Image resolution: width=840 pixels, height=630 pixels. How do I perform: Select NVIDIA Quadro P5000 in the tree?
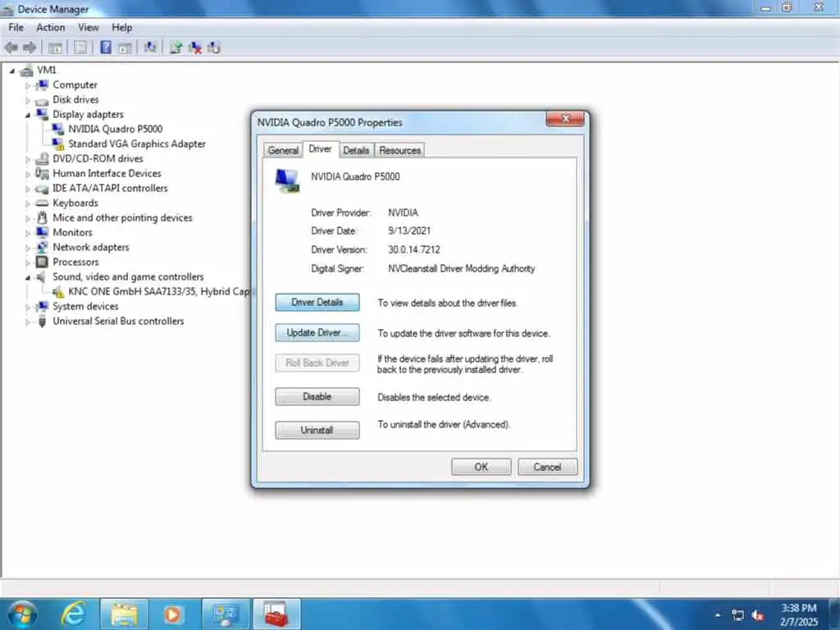[x=115, y=129]
